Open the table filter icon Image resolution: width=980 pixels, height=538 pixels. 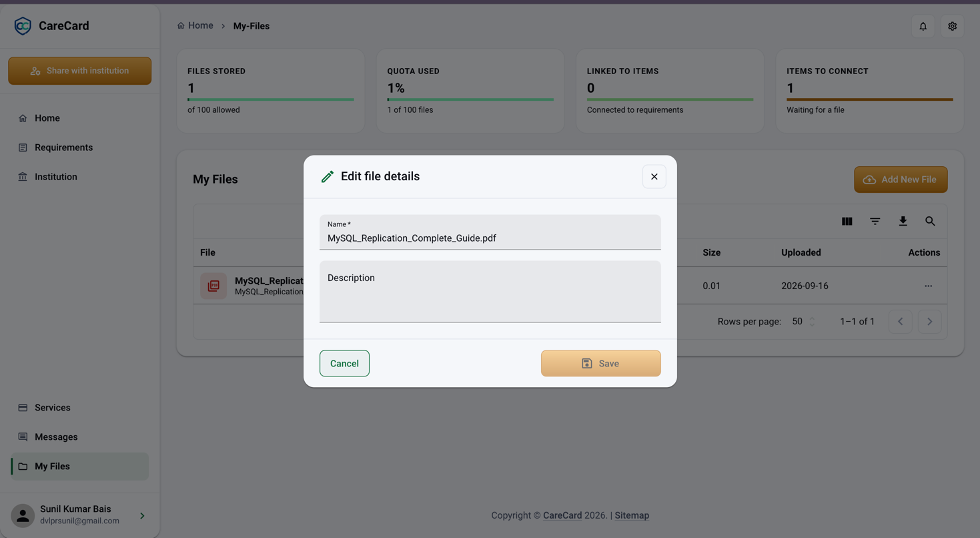tap(875, 222)
